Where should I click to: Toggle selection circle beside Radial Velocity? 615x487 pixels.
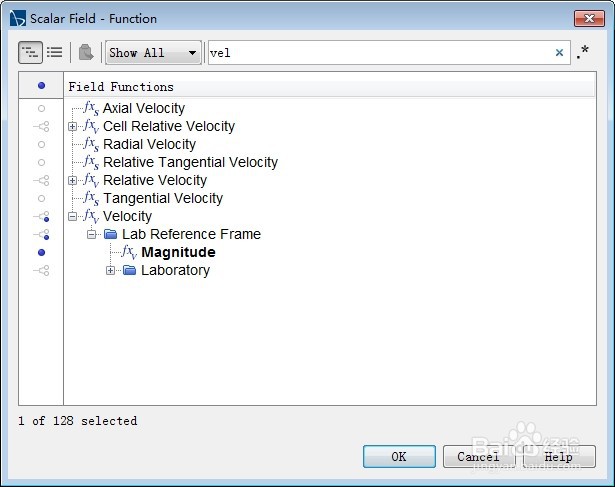41,144
